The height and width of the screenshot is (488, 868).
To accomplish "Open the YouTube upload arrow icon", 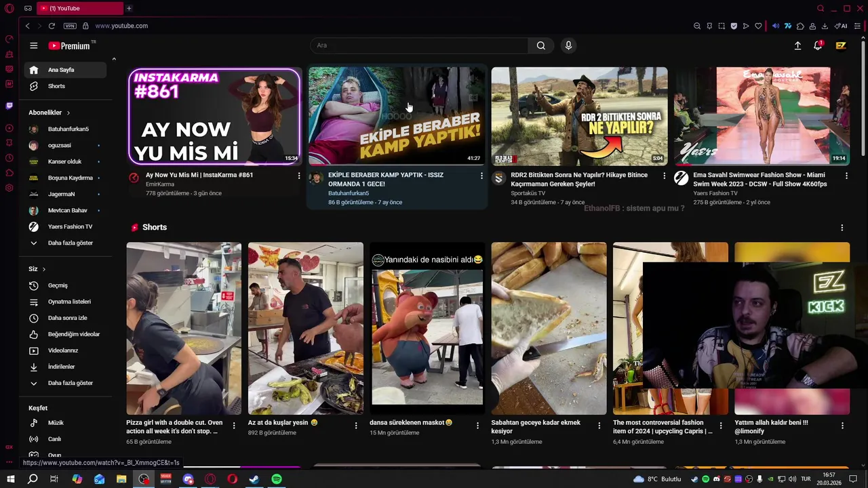I will 797,45.
